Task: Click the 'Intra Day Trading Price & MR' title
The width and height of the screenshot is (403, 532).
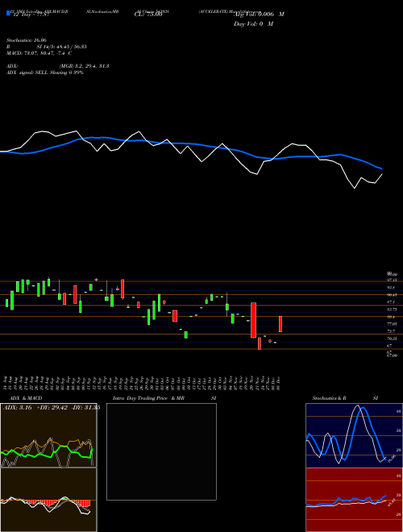Action: click(148, 398)
